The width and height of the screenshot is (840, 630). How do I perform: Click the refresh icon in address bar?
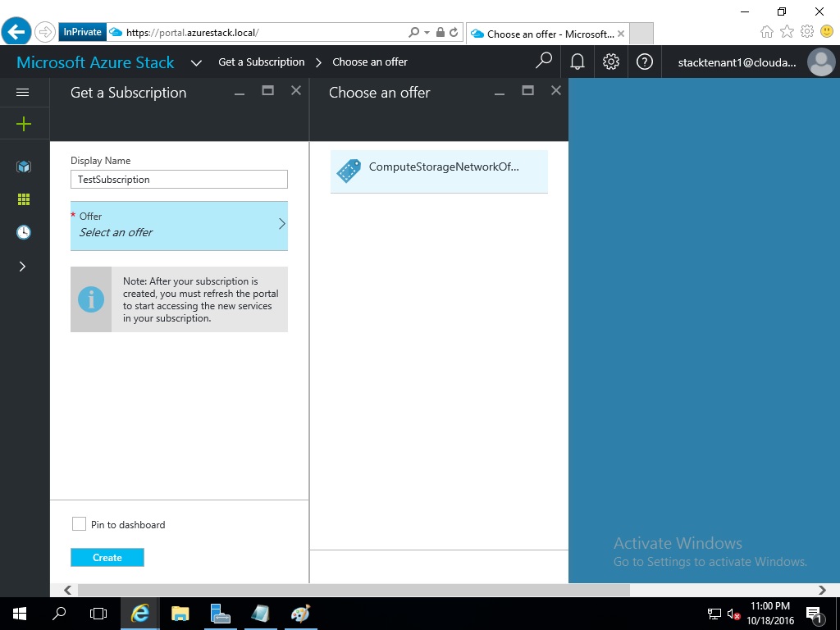click(x=454, y=32)
